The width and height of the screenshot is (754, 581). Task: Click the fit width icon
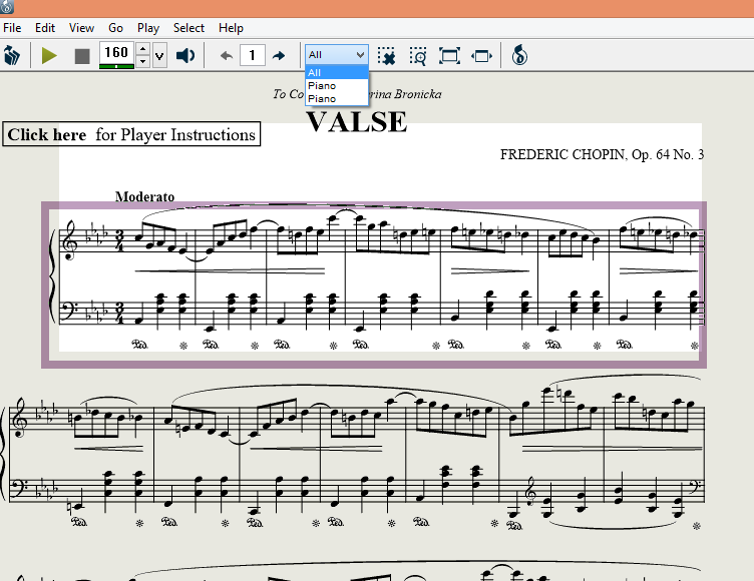(x=482, y=55)
